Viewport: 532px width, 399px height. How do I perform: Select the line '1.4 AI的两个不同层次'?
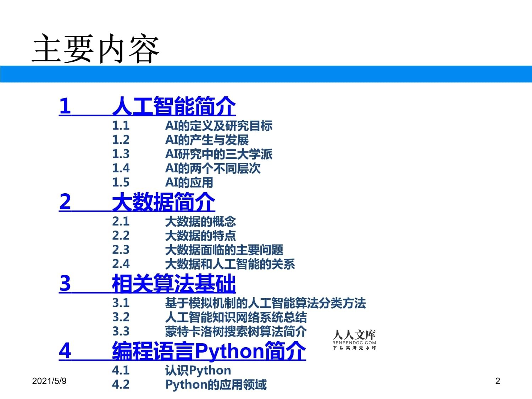point(186,168)
